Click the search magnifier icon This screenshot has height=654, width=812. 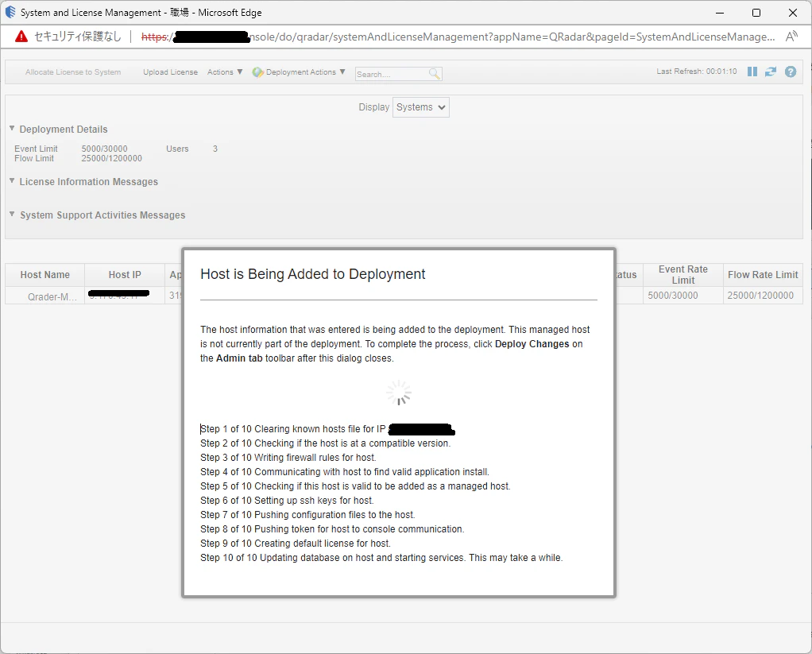click(x=435, y=74)
